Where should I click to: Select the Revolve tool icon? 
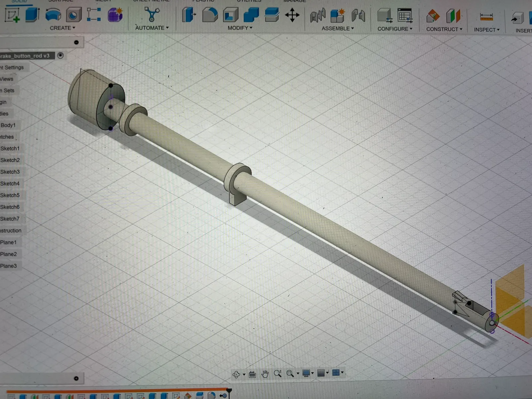pos(53,15)
